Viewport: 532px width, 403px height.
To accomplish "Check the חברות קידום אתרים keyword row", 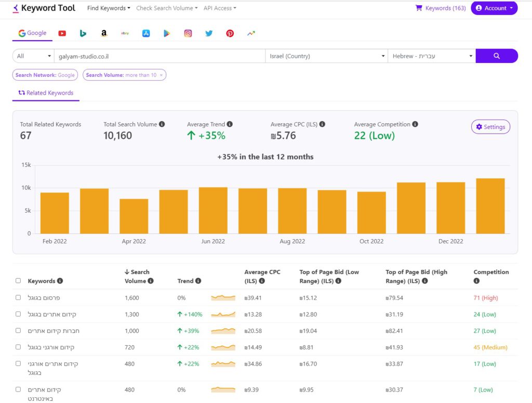I will click(18, 330).
